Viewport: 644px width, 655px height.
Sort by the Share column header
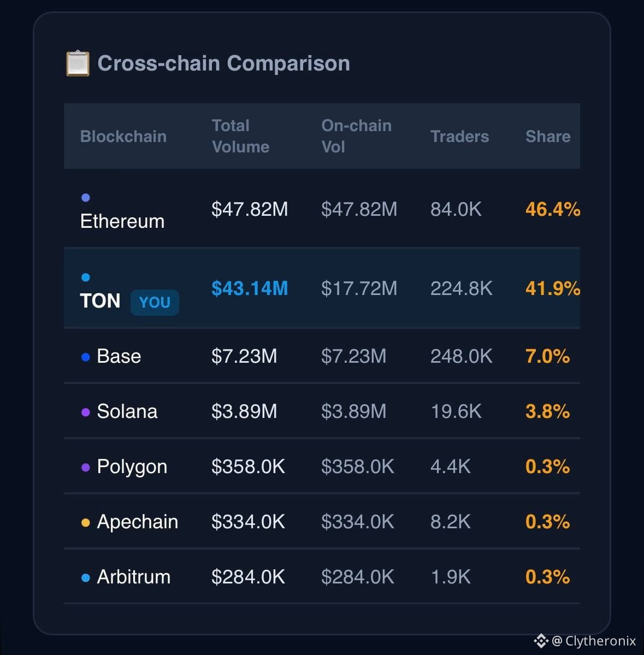click(548, 137)
